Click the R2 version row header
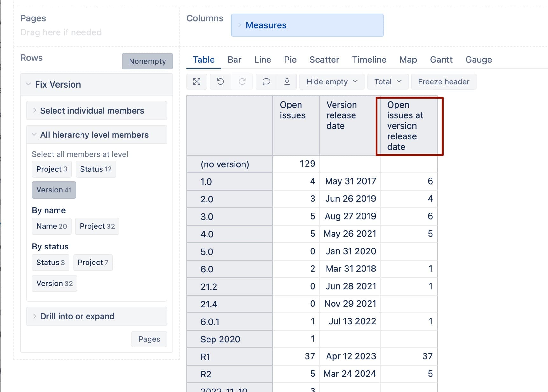The image size is (548, 392). [230, 374]
